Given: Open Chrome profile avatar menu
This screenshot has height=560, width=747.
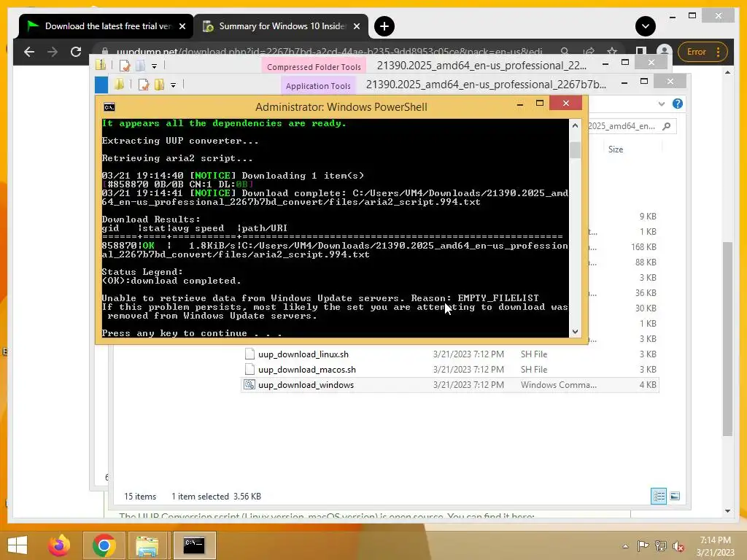Looking at the screenshot, I should click(x=664, y=52).
